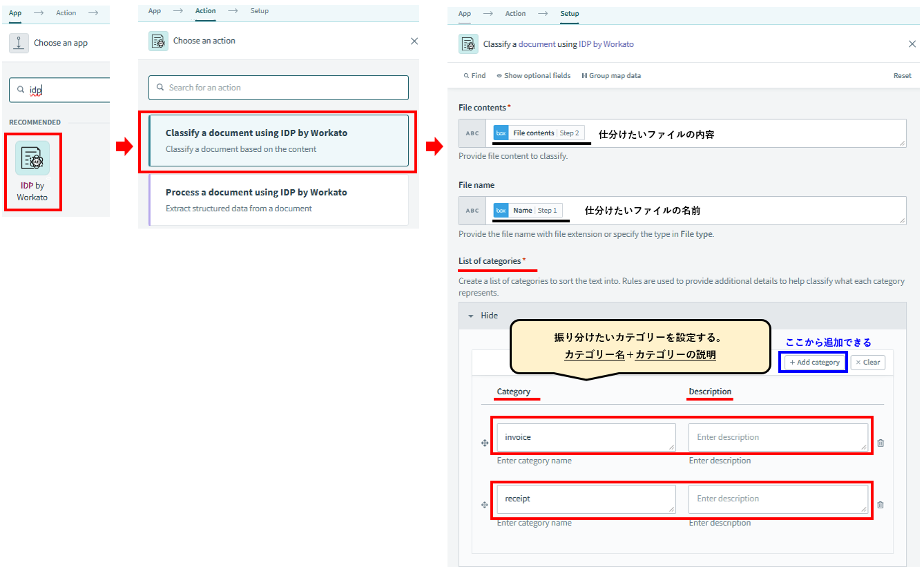This screenshot has height=567, width=924.
Task: Delete the invoice category row
Action: [x=880, y=443]
